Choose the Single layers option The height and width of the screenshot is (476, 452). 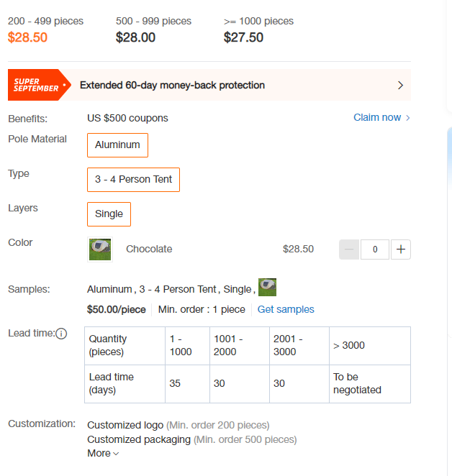click(x=109, y=214)
